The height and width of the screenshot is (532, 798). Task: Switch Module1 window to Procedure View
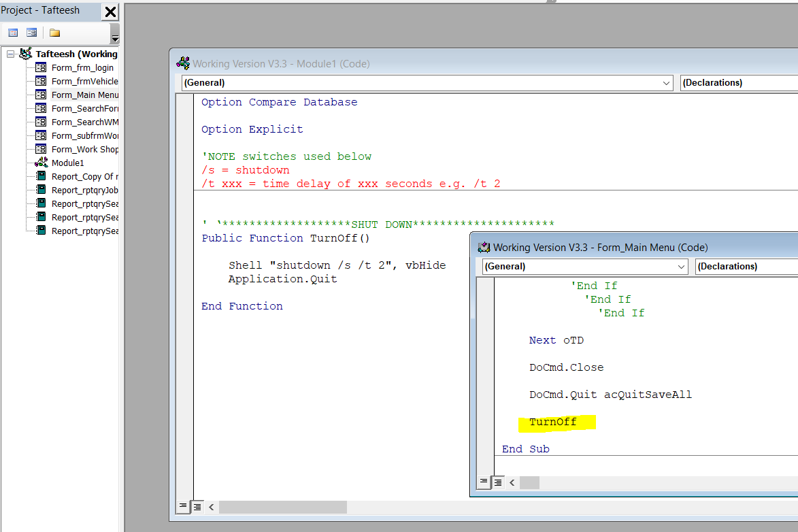(183, 507)
